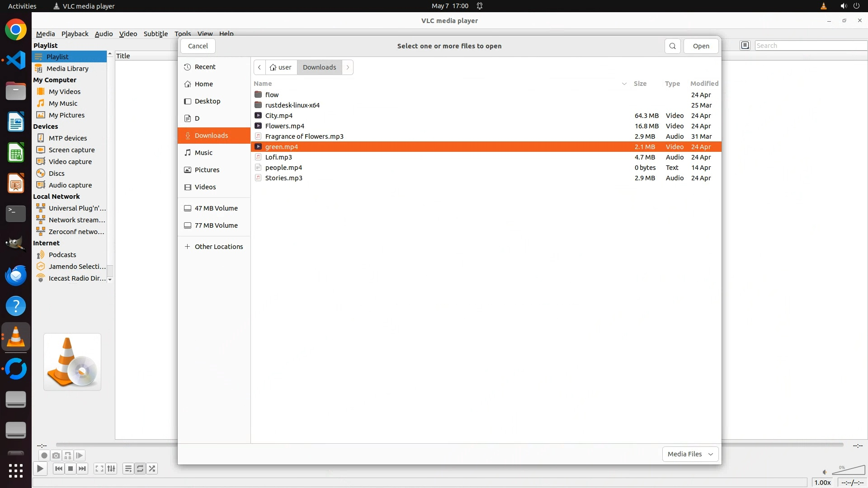Open the Playback menu

tap(75, 34)
